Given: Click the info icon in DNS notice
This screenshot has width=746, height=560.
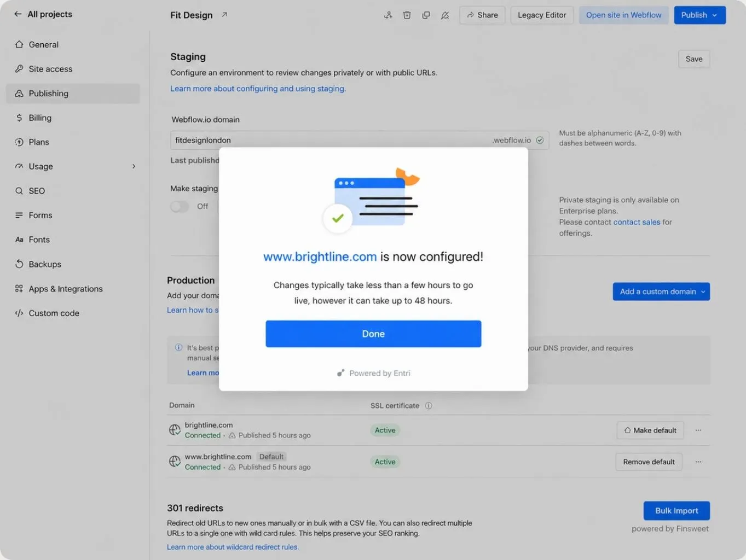Looking at the screenshot, I should 178,347.
